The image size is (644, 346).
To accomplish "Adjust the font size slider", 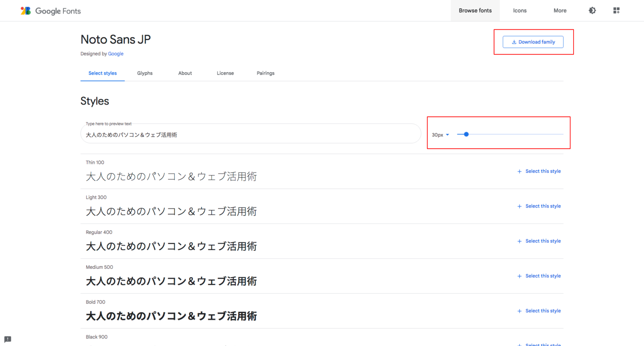I will (x=466, y=134).
